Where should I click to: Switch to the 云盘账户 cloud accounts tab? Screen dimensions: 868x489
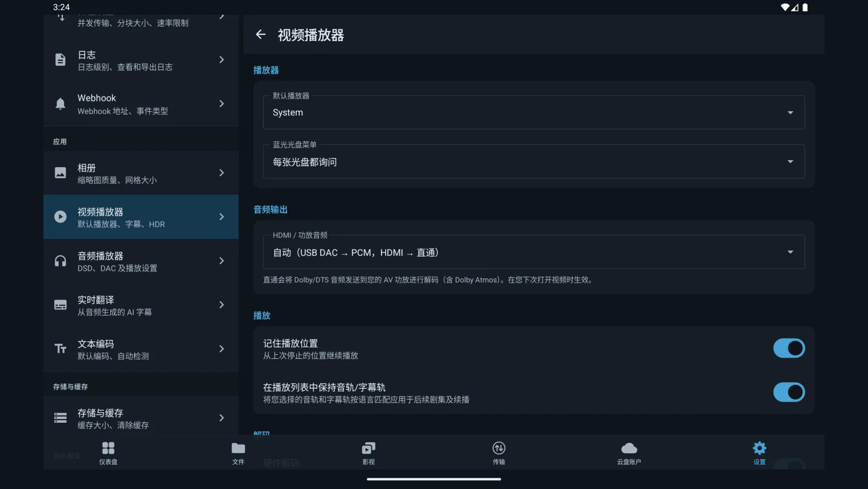pyautogui.click(x=629, y=453)
